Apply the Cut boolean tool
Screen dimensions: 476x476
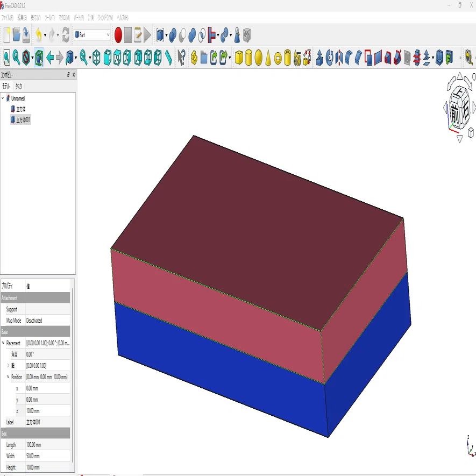pos(182,35)
